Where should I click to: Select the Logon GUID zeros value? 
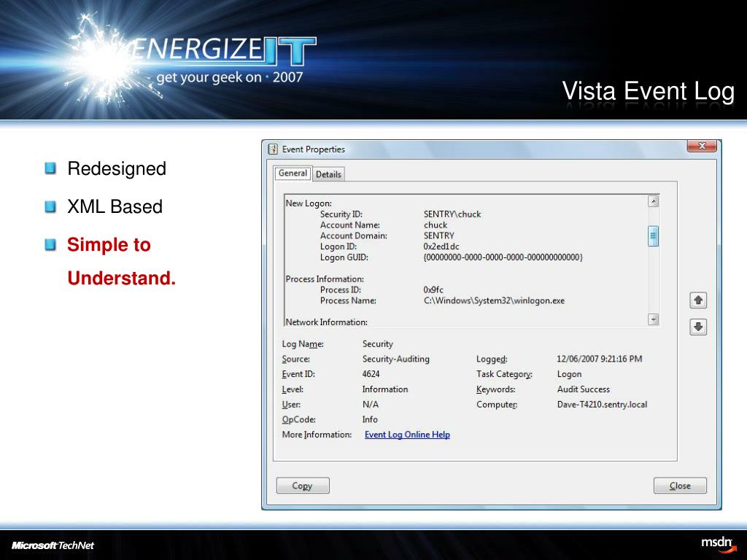coord(503,257)
